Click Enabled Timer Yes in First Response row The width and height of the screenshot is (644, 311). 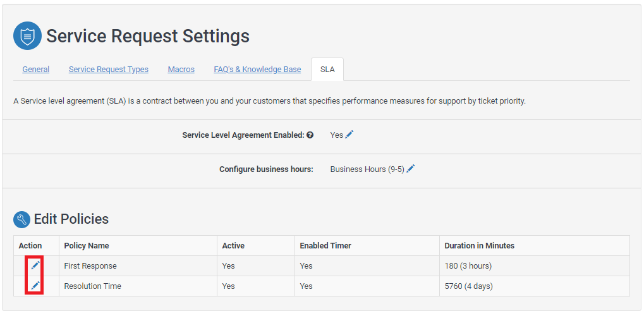click(306, 266)
